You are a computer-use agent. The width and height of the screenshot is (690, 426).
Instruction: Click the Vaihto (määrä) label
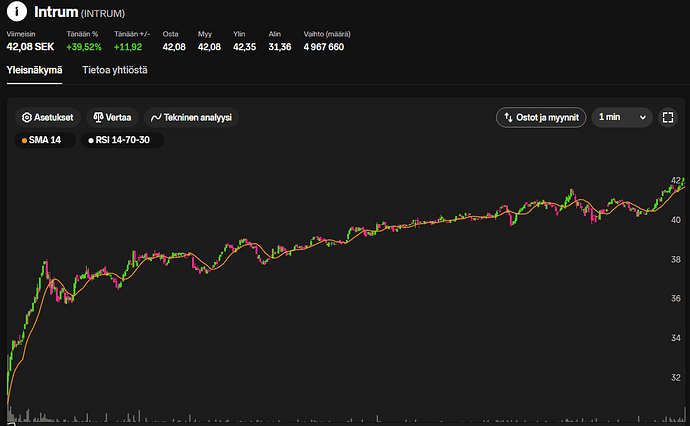tap(327, 34)
